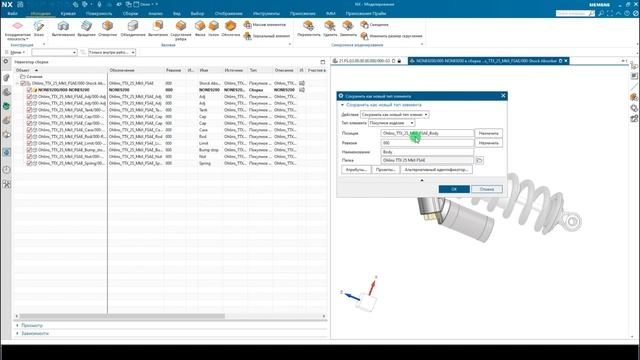Viewport: 640px width, 360px height.
Task: Select the Фаска chamfer tool
Action: pyautogui.click(x=200, y=29)
